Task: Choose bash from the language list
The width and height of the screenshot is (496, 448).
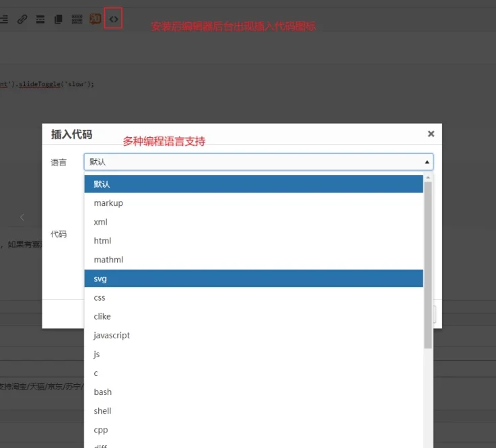Action: pyautogui.click(x=254, y=392)
